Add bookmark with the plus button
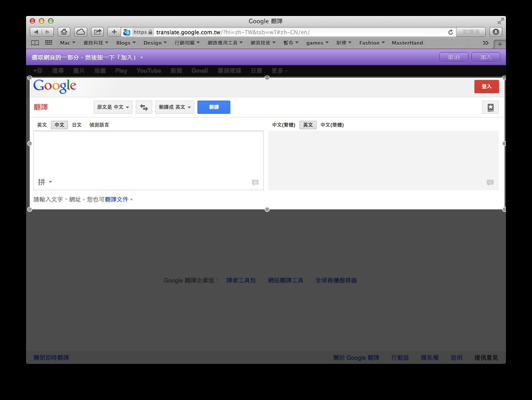 (x=114, y=32)
